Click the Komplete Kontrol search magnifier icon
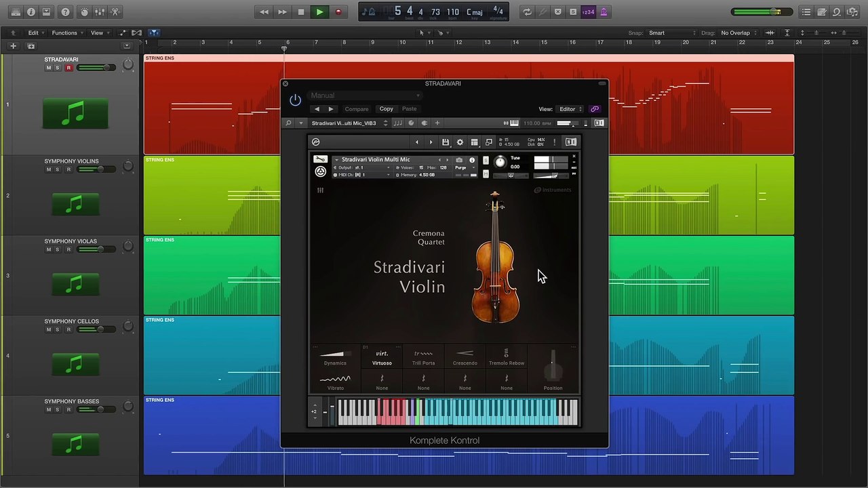This screenshot has width=868, height=488. coord(288,123)
